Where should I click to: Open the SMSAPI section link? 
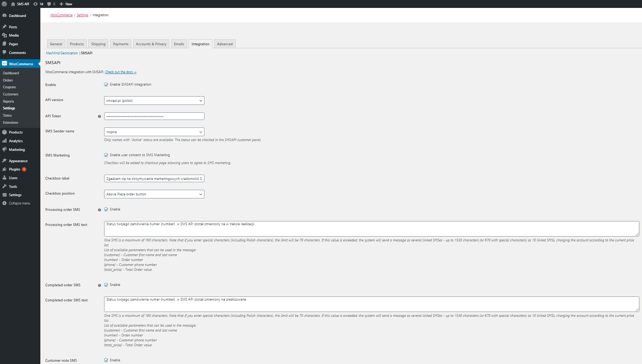pyautogui.click(x=87, y=53)
